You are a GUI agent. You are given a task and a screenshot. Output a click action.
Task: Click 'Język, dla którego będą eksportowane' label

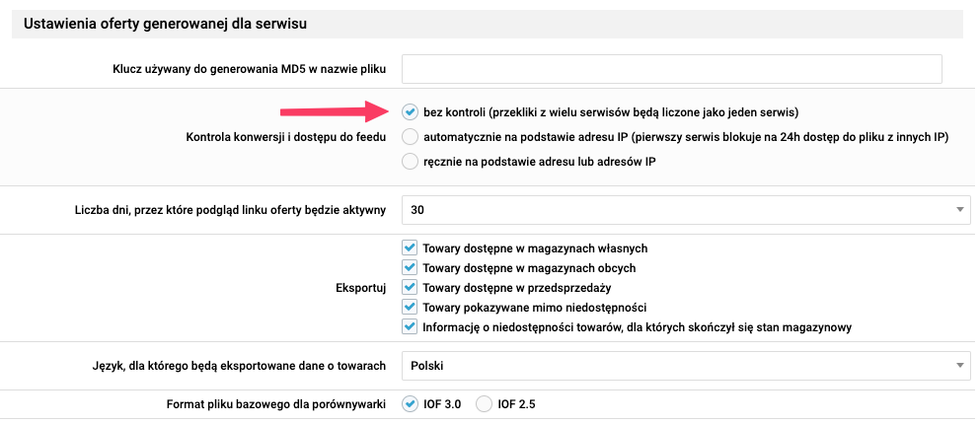pyautogui.click(x=239, y=366)
